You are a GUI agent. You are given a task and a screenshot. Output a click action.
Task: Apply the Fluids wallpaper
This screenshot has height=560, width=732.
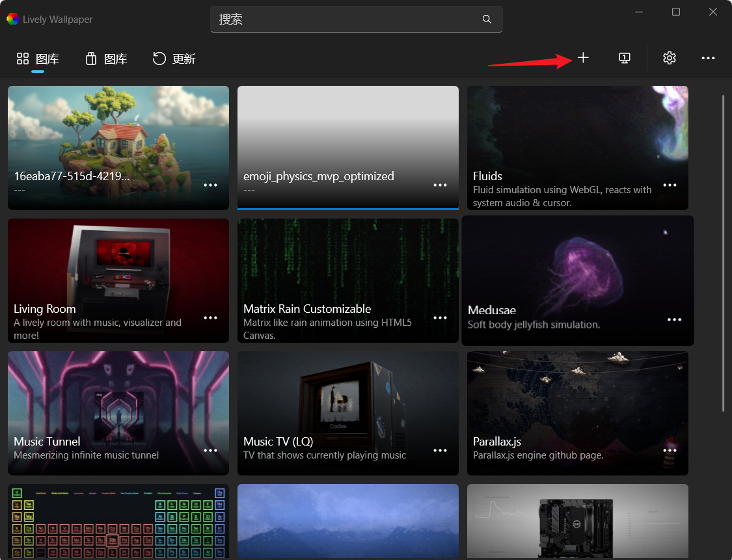pyautogui.click(x=578, y=148)
